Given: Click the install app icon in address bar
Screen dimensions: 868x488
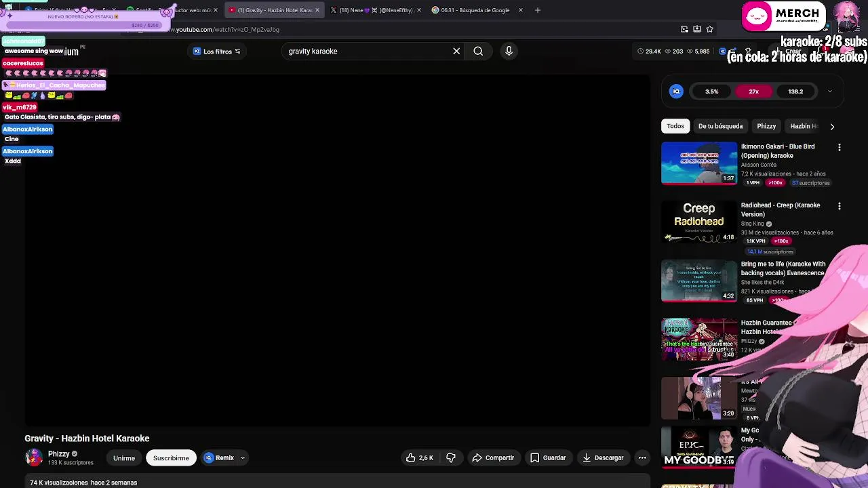Looking at the screenshot, I should pos(697,29).
